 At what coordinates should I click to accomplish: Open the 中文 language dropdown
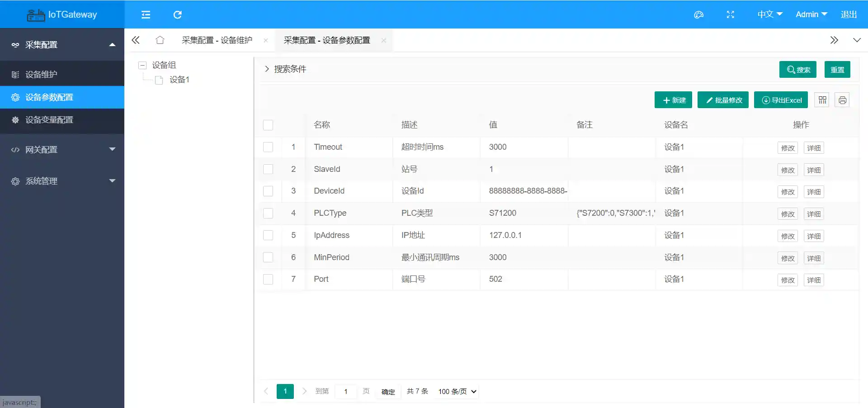coord(769,14)
